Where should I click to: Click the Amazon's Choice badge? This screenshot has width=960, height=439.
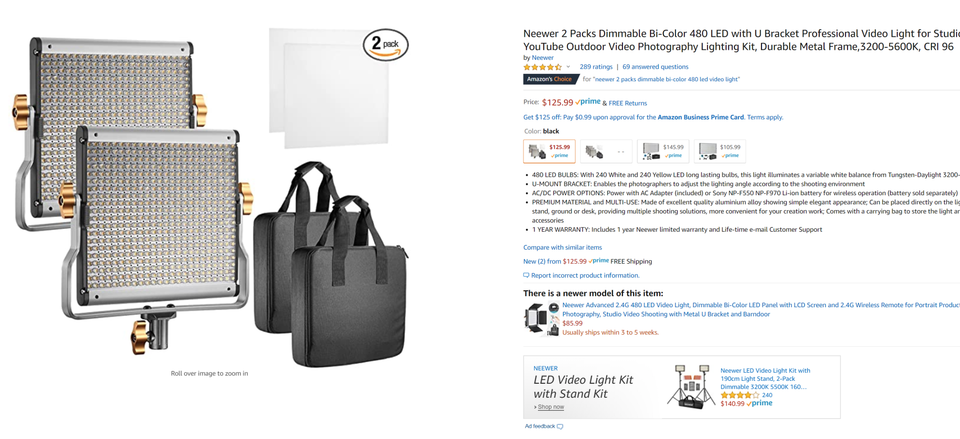(x=551, y=79)
